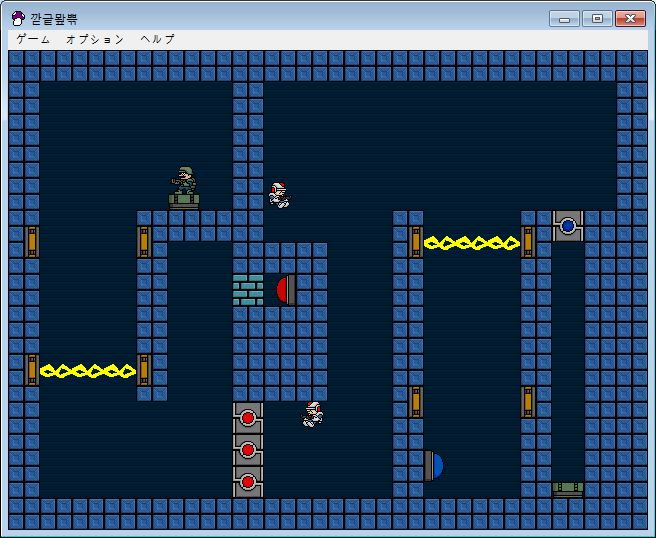Click the orange emitter left of the right beam

coord(416,242)
